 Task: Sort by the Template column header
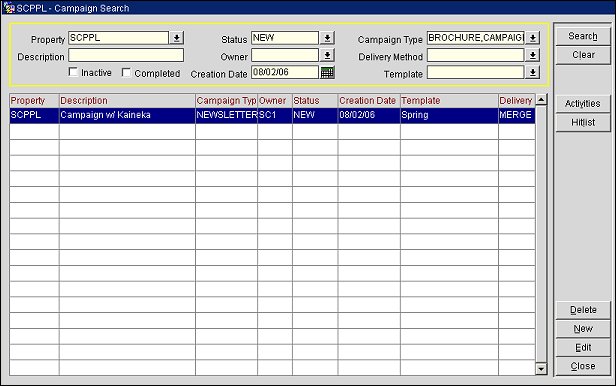449,101
